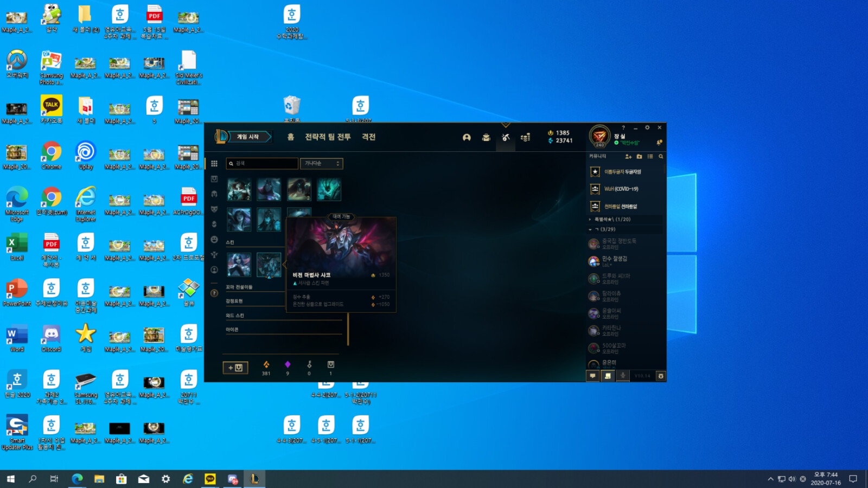This screenshot has width=868, height=488.
Task: Search the friends list
Action: 661,157
